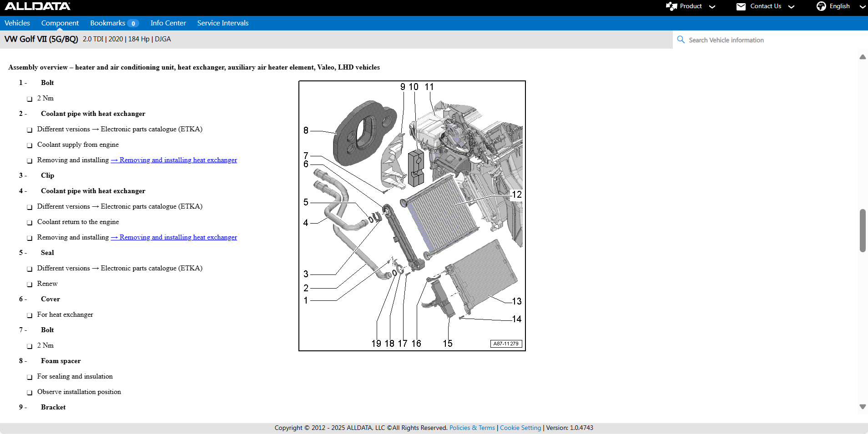Click the ALLDATA logo
The width and height of the screenshot is (868, 434).
click(37, 6)
